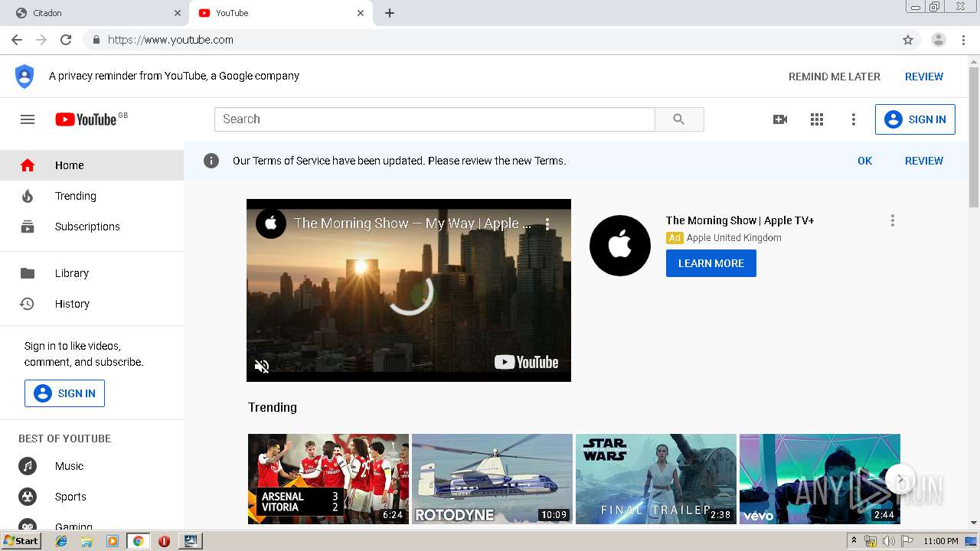Image resolution: width=980 pixels, height=551 pixels.
Task: Open the create video camera icon
Action: point(780,119)
